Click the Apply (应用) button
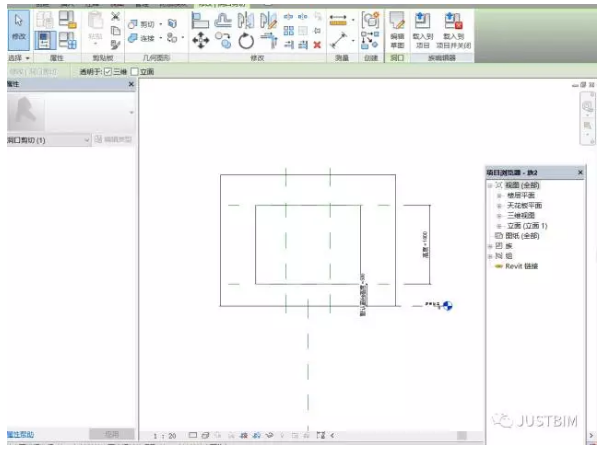Viewport: 605px width, 454px height. point(112,434)
